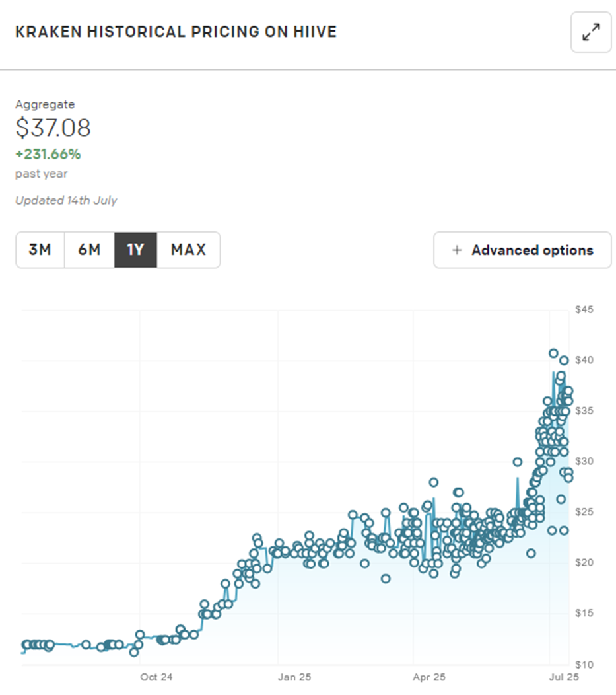Viewport: 616px width, 695px height.
Task: Click the Oct 24 axis label
Action: pyautogui.click(x=156, y=677)
